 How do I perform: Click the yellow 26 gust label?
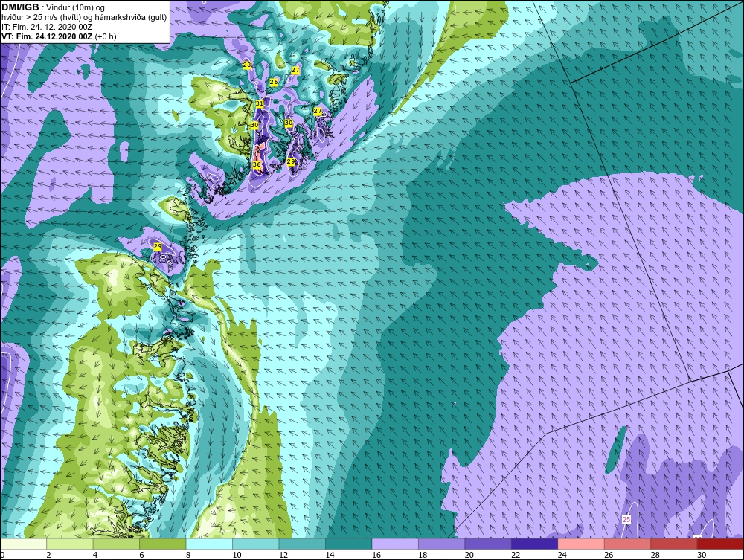click(x=273, y=82)
